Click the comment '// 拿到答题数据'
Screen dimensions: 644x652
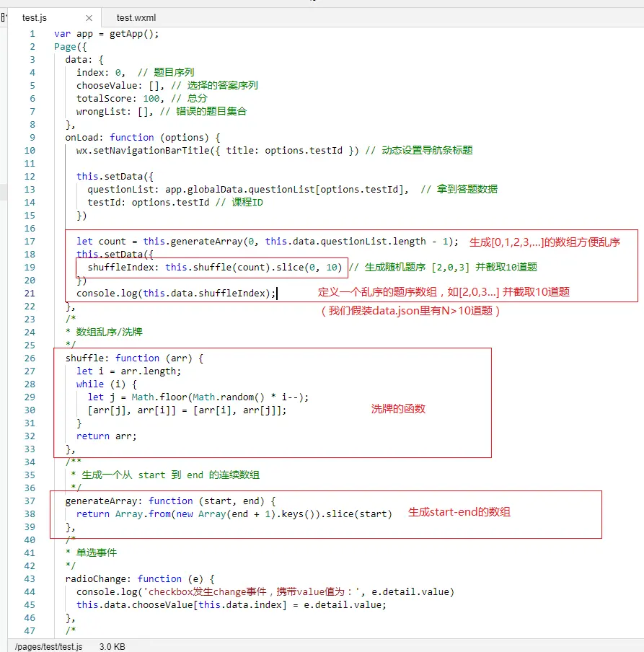459,190
